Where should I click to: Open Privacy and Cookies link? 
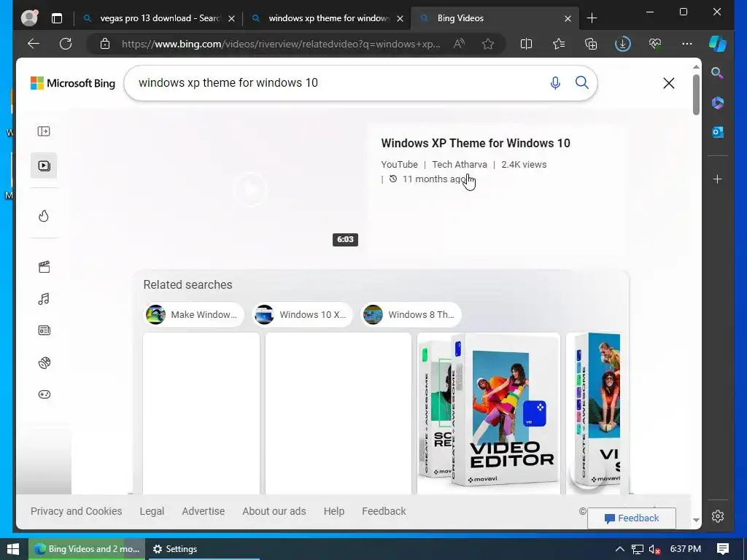coord(76,511)
